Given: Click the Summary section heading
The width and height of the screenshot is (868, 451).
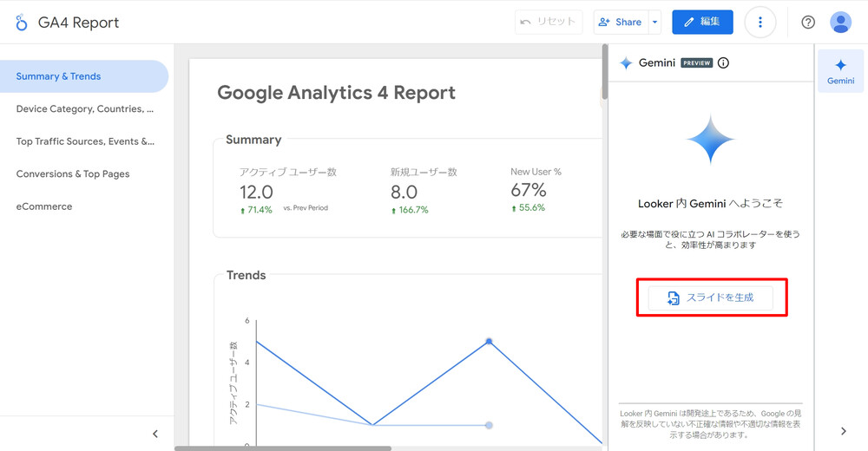Looking at the screenshot, I should (x=253, y=140).
